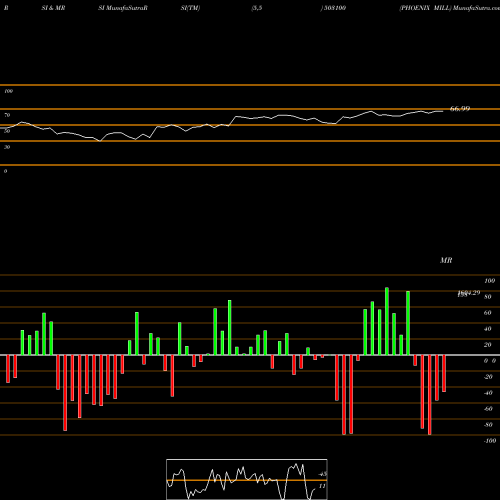
Task: Click the 70 label on the RSI axis
Action: (x=7, y=115)
